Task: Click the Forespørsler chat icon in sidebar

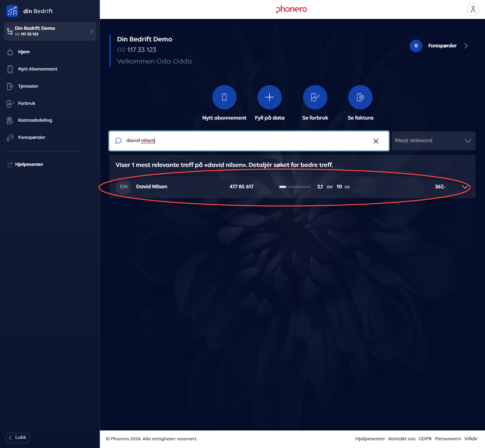Action: click(10, 138)
